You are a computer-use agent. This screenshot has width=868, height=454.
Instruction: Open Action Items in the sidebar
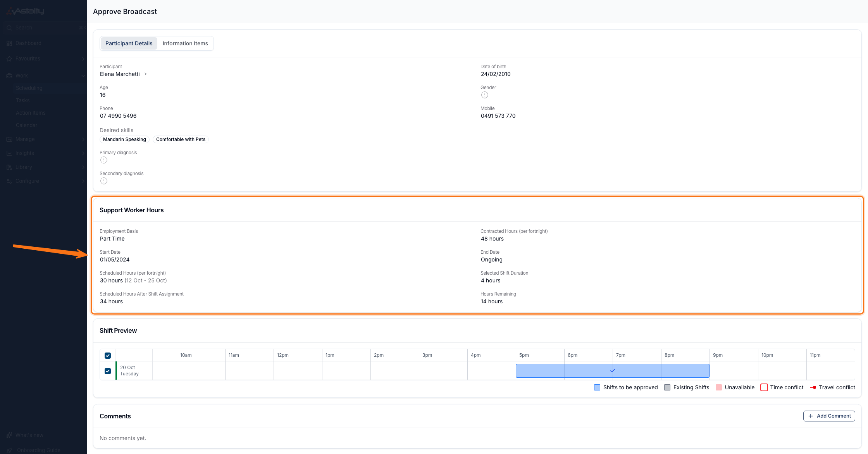(31, 113)
